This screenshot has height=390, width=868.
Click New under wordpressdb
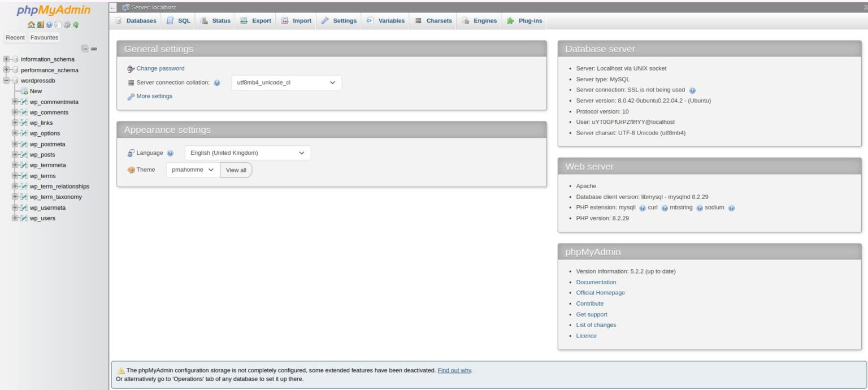click(36, 91)
